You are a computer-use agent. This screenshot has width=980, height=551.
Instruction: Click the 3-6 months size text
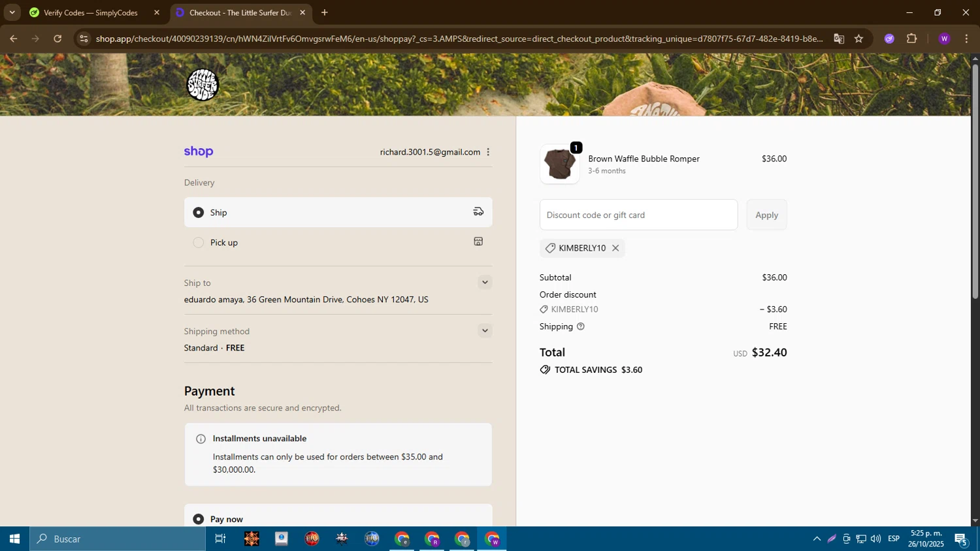(607, 171)
